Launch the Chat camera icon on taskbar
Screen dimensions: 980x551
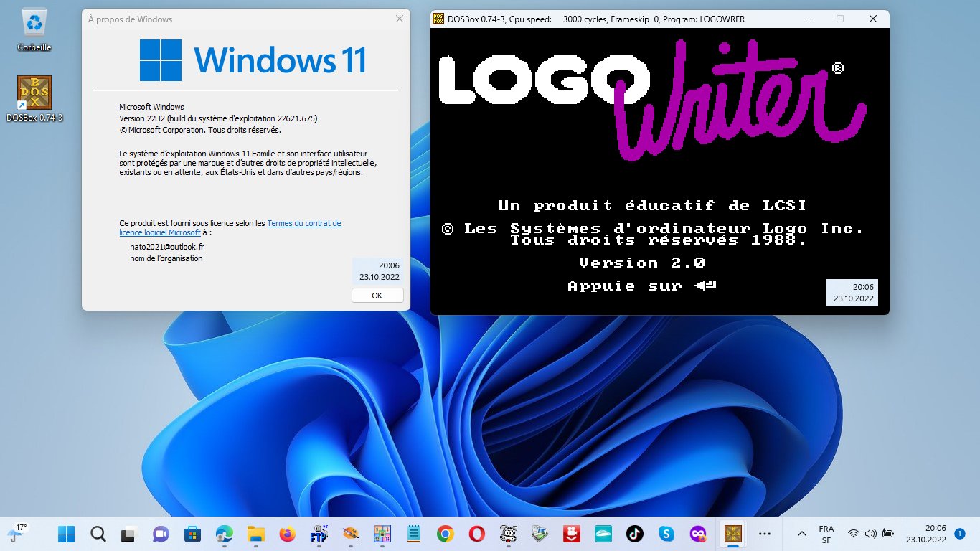pyautogui.click(x=161, y=534)
